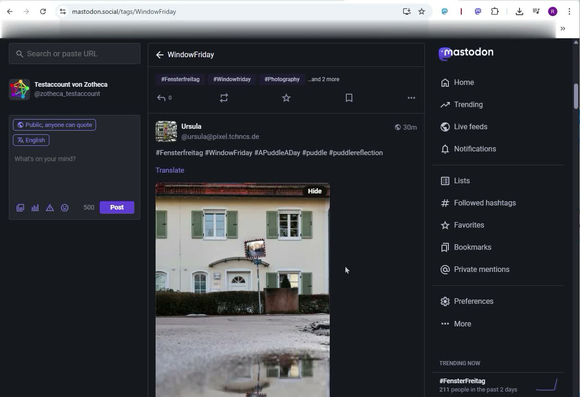Expand More in the navigation
The width and height of the screenshot is (580, 397).
(x=456, y=324)
